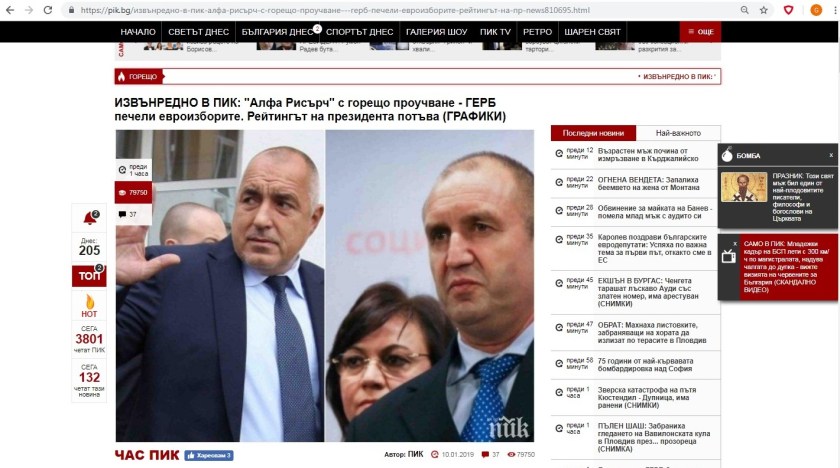Expand the ОЩЕ menu

pyautogui.click(x=701, y=32)
